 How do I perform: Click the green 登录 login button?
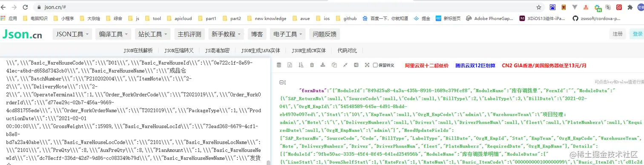[x=638, y=34]
